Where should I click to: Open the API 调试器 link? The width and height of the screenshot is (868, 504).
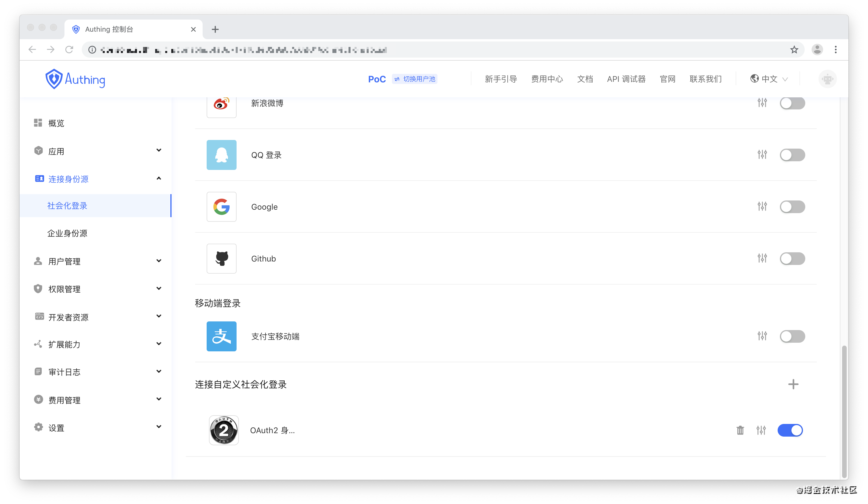[626, 79]
